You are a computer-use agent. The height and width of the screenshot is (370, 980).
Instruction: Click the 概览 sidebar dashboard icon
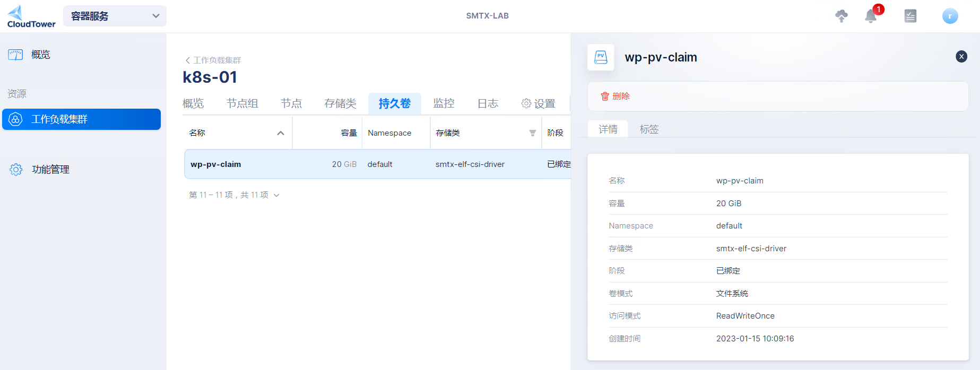tap(15, 55)
